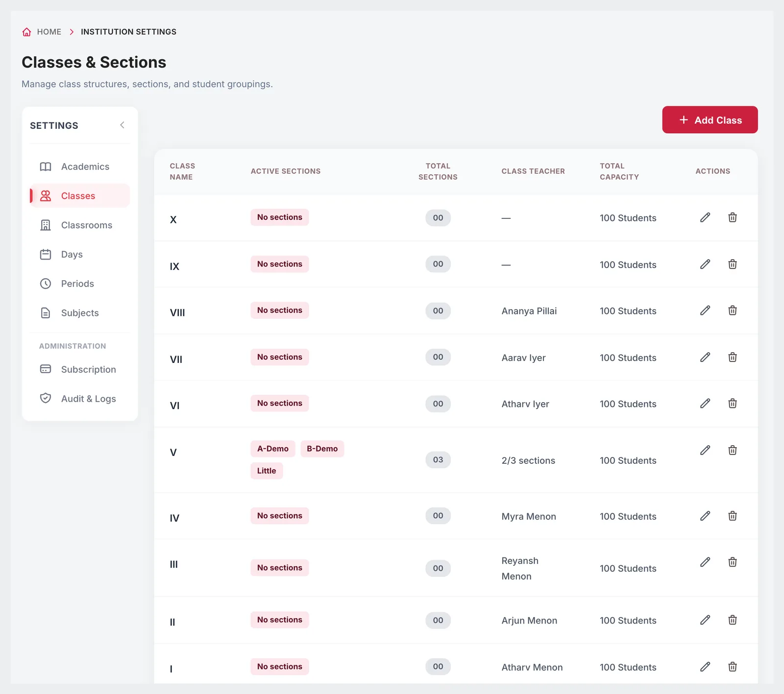Click the '2/3 sections' cell
Image resolution: width=784 pixels, height=694 pixels.
[x=528, y=460]
